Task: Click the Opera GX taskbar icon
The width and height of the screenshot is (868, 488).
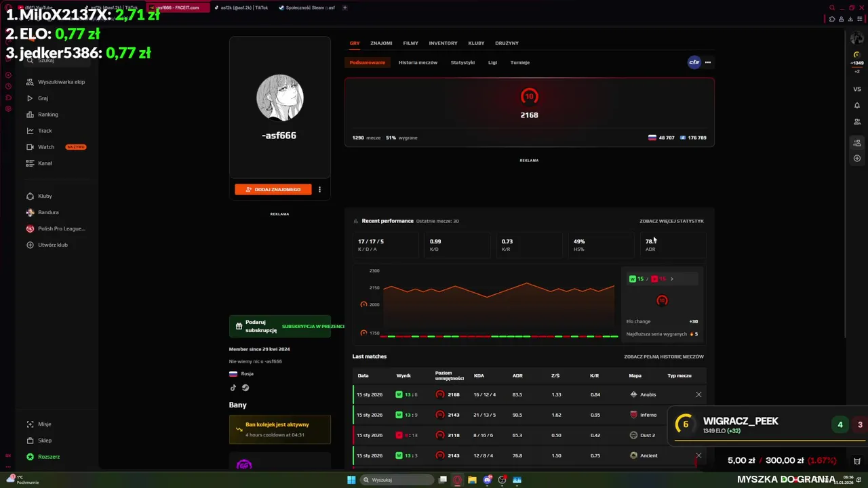Action: click(457, 480)
